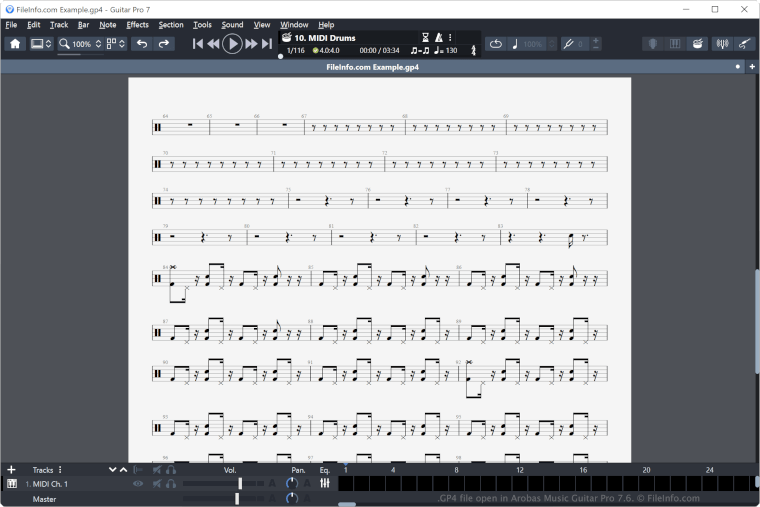The image size is (760, 507).
Task: Open the Edit menu
Action: [33, 25]
